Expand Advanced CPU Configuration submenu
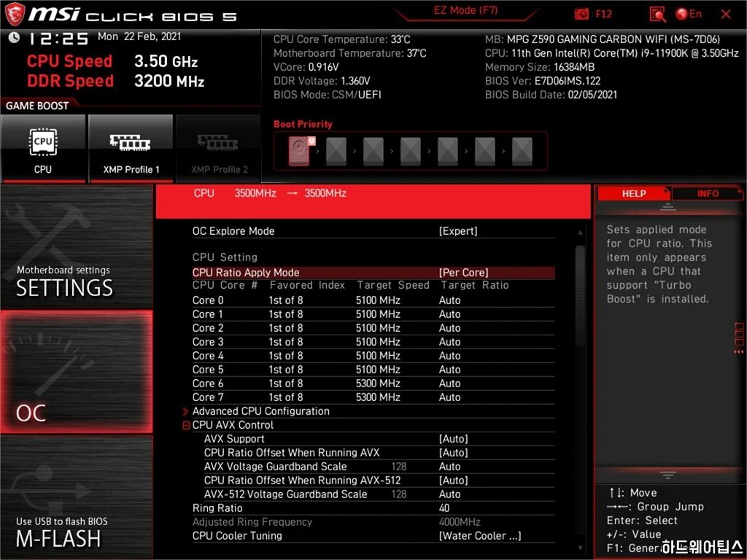Image resolution: width=747 pixels, height=560 pixels. [260, 411]
